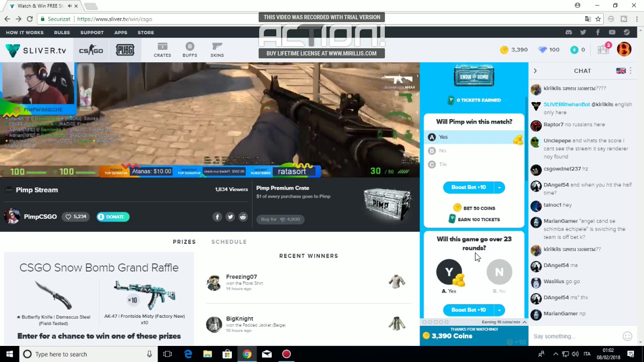644x362 pixels.
Task: Switch to the SCHEDULE tab
Action: click(229, 242)
